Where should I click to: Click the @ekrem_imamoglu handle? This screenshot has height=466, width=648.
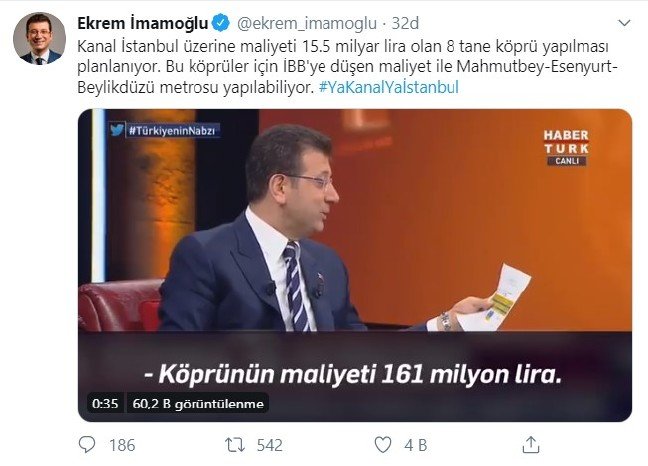[x=307, y=24]
